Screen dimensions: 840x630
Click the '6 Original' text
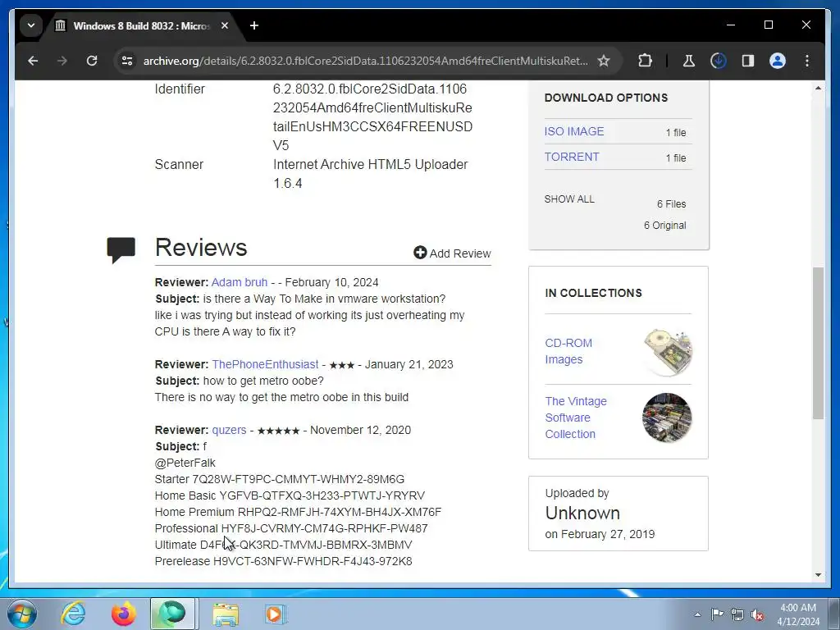pyautogui.click(x=664, y=226)
